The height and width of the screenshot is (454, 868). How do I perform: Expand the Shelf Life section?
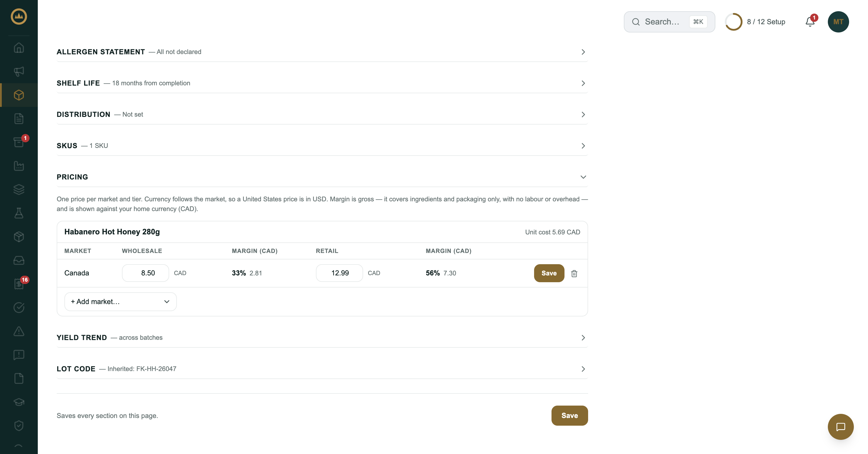(x=322, y=83)
